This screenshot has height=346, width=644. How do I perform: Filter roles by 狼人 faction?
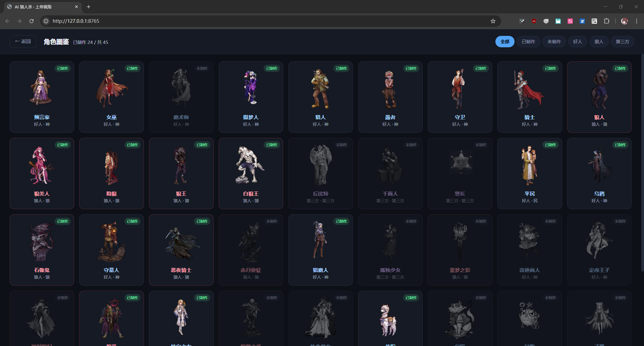point(599,42)
